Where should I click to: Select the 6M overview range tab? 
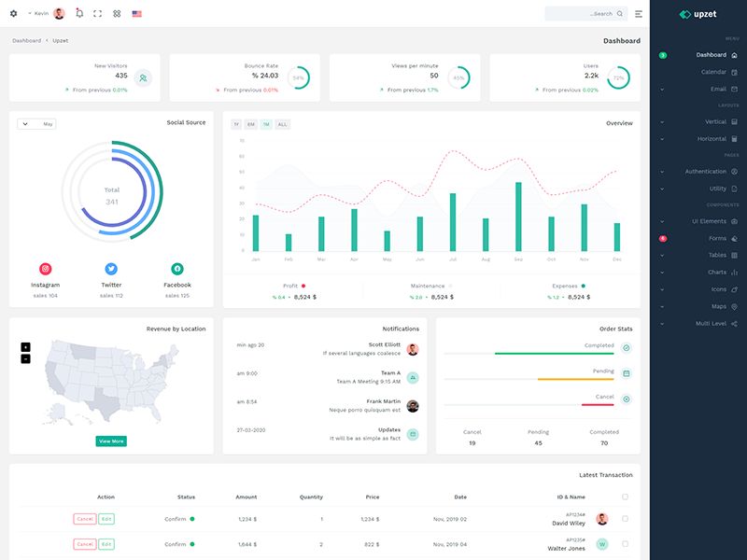click(x=251, y=124)
